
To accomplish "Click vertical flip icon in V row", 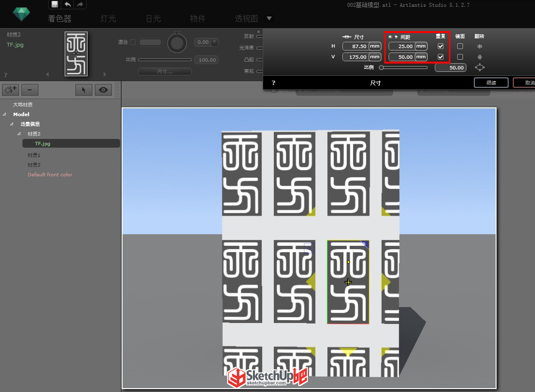I will [480, 57].
